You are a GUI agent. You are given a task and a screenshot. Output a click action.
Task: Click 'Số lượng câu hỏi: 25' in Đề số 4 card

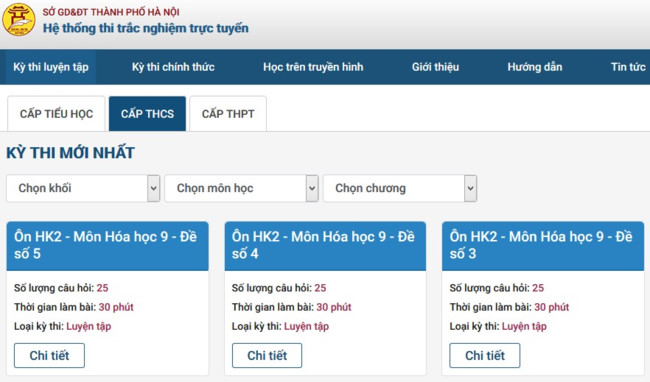[x=279, y=288]
